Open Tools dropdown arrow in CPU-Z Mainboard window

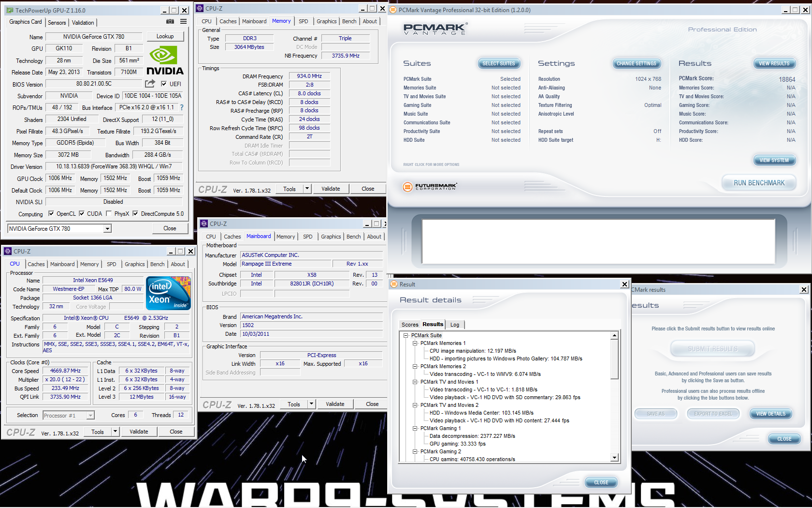point(311,404)
